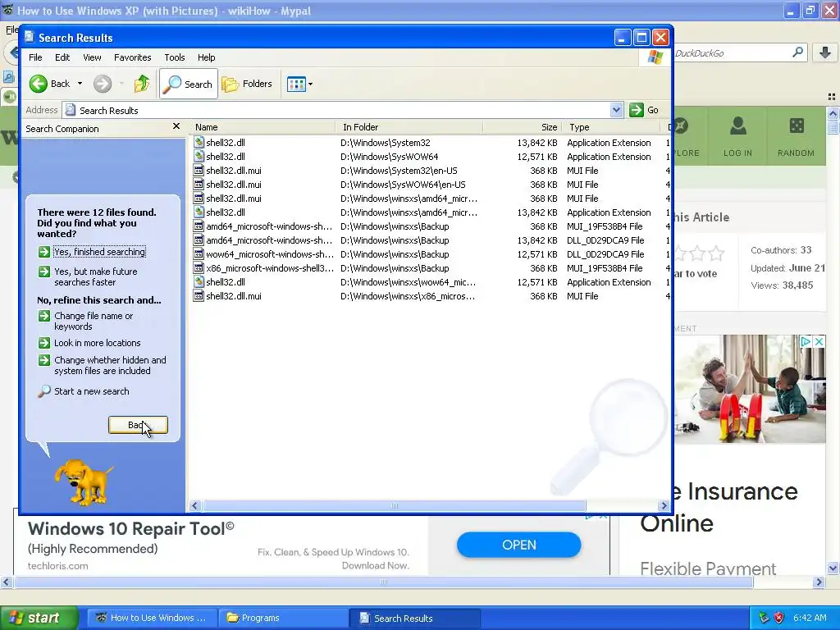Viewport: 840px width, 630px height.
Task: Click the insurance ad photo
Action: (x=750, y=390)
